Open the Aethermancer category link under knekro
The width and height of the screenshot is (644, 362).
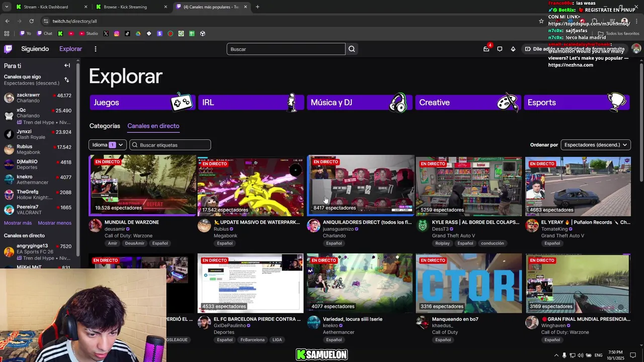[339, 332]
